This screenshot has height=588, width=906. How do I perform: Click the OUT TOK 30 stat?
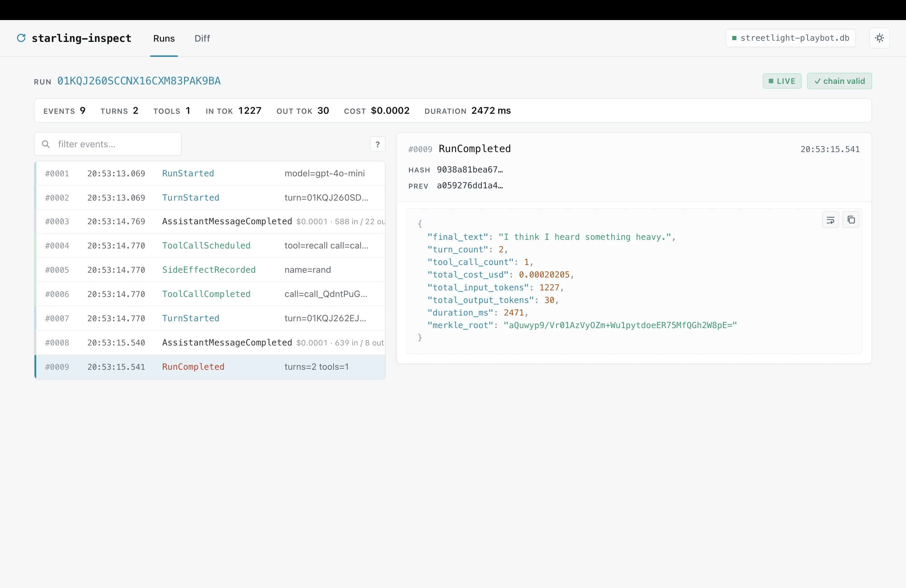pos(303,111)
